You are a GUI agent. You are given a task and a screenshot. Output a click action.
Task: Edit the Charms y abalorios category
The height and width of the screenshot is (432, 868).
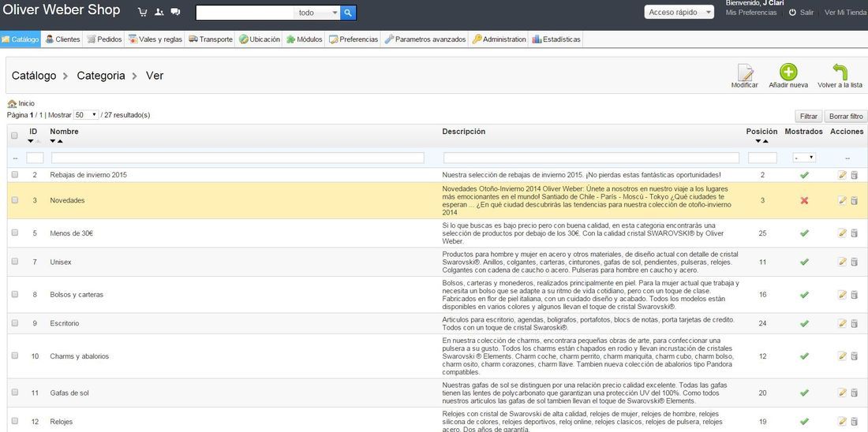pos(843,356)
